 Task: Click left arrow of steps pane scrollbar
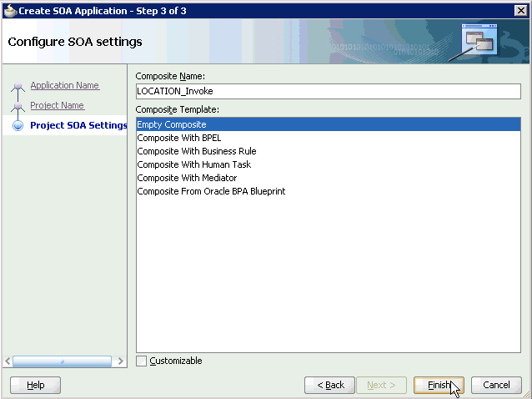8,361
